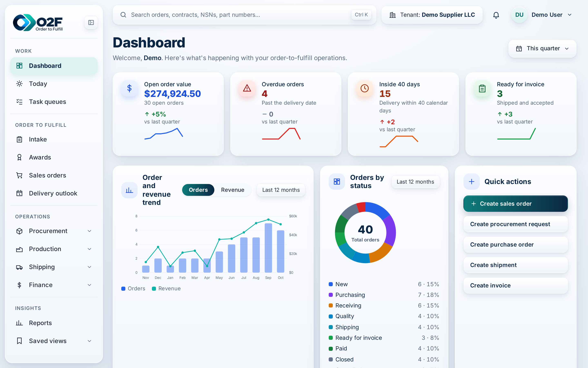The image size is (588, 368).
Task: Click the tenant building icon
Action: pyautogui.click(x=392, y=15)
